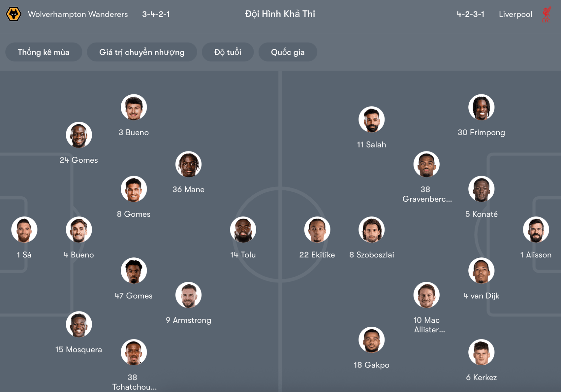Enable the Độ tuổi view
The width and height of the screenshot is (561, 392).
click(x=228, y=52)
